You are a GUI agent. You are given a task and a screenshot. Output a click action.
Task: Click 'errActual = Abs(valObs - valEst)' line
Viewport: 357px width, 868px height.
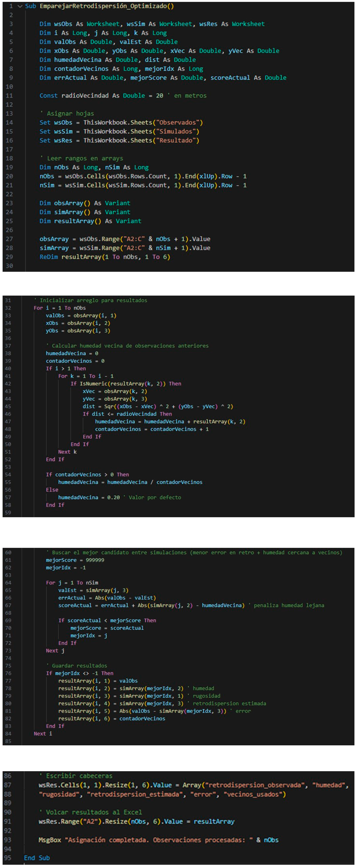[107, 598]
